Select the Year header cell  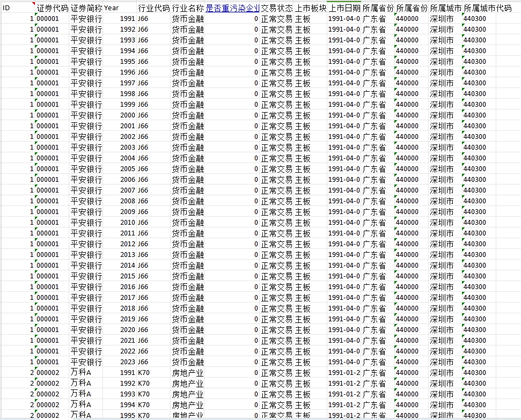pos(120,8)
